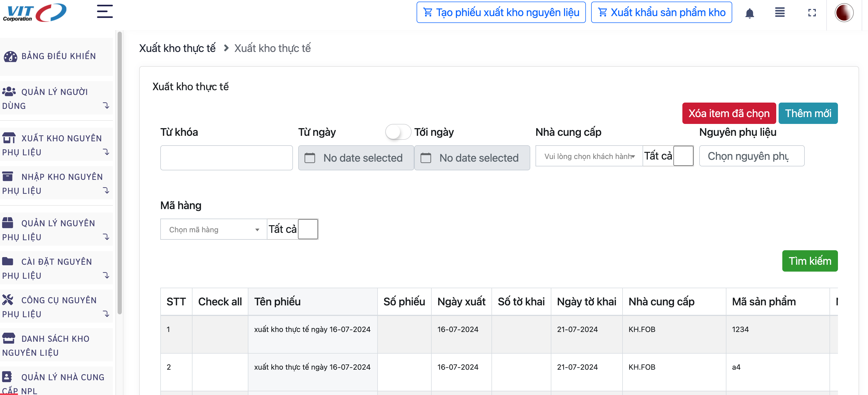Click the dashboard gauge icon
Viewport: 868px width, 395px height.
pos(10,56)
